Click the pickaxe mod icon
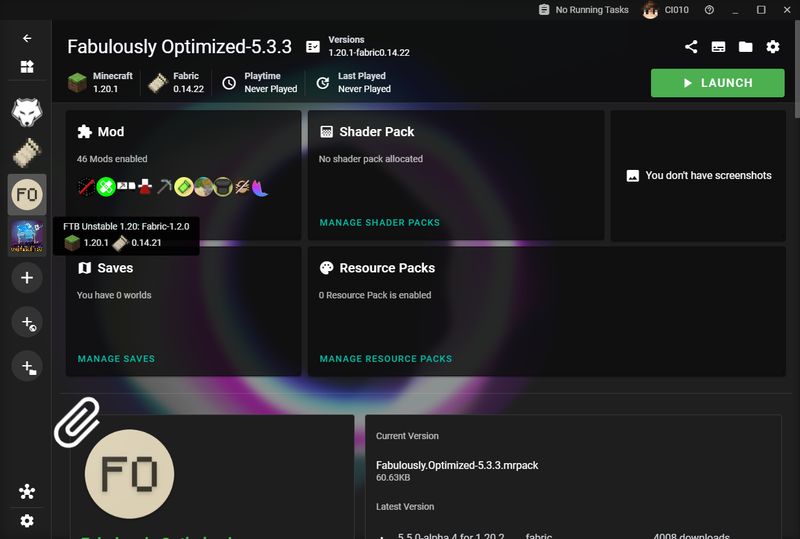The height and width of the screenshot is (539, 800). [164, 187]
